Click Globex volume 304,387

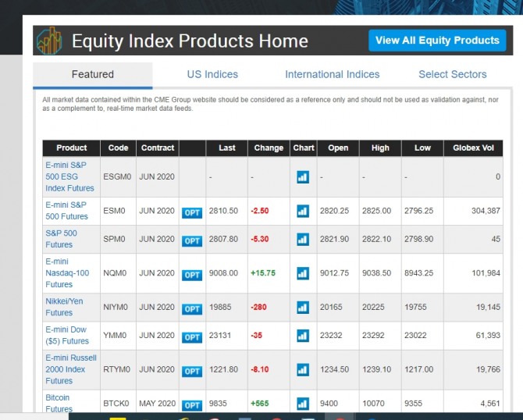[486, 211]
